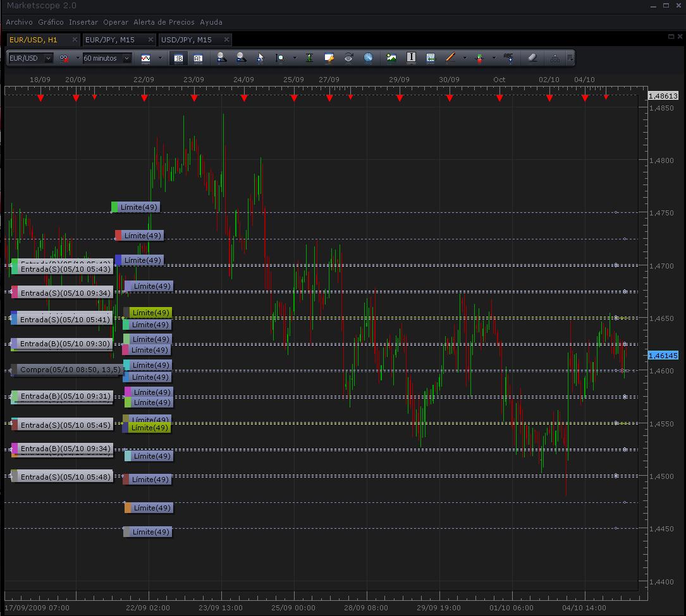Click the globe icon in toolbar
The image size is (686, 616).
pos(369,57)
